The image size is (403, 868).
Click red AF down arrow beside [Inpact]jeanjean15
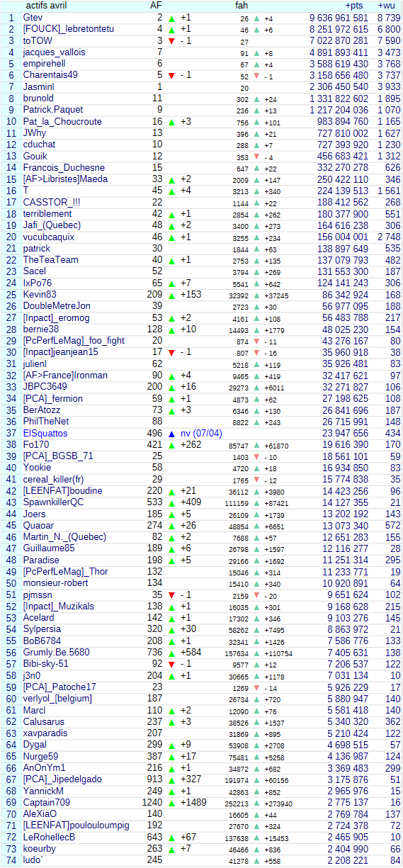[x=172, y=352]
